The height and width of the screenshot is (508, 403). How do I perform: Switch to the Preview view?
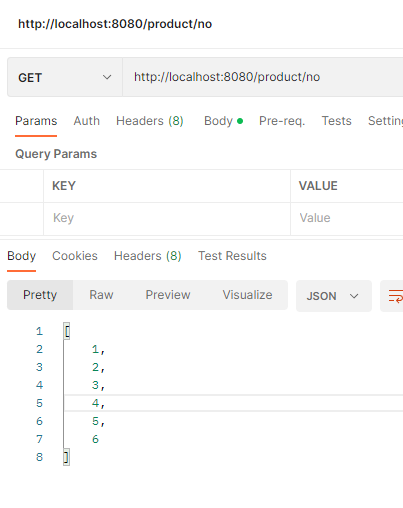(168, 295)
